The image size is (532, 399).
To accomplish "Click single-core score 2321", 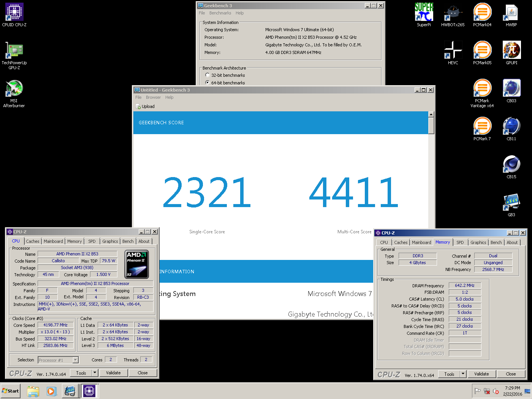I will click(207, 192).
